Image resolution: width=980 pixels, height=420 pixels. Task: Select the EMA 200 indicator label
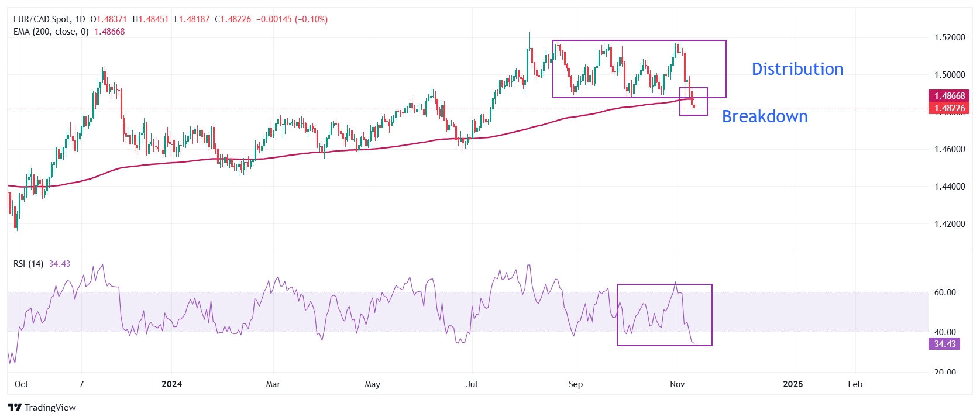(x=51, y=32)
